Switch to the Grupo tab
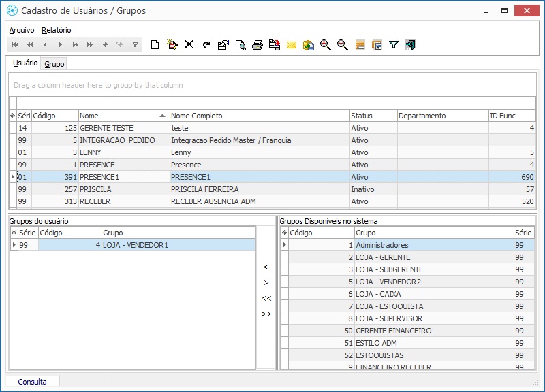This screenshot has height=392, width=545. 54,64
